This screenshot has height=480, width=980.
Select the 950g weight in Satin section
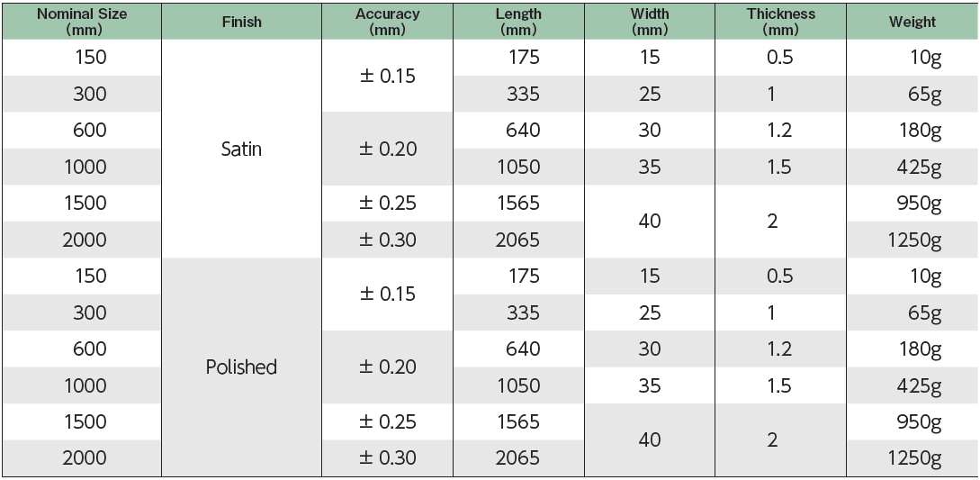pos(913,204)
